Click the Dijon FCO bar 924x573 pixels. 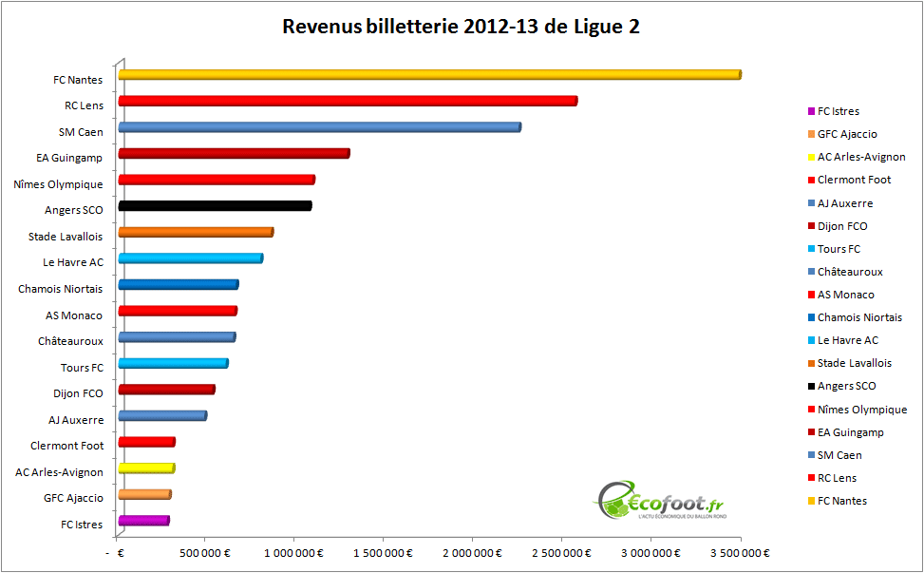pyautogui.click(x=166, y=390)
